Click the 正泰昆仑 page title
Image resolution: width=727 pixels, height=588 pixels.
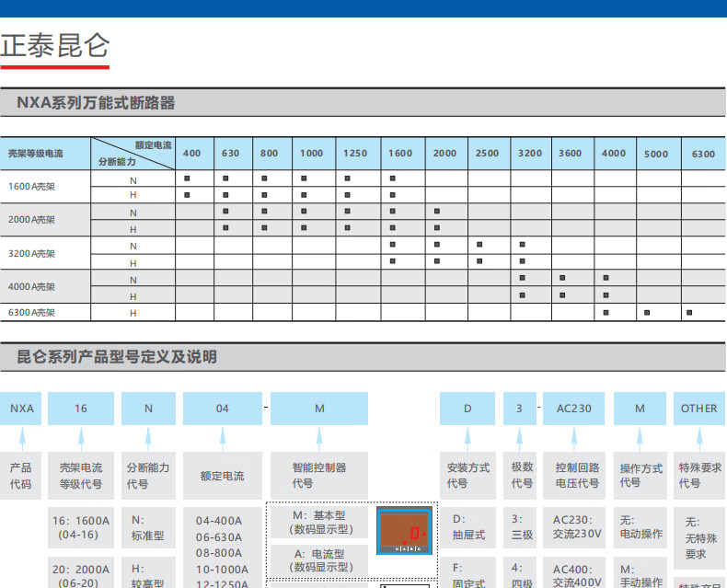(x=55, y=45)
